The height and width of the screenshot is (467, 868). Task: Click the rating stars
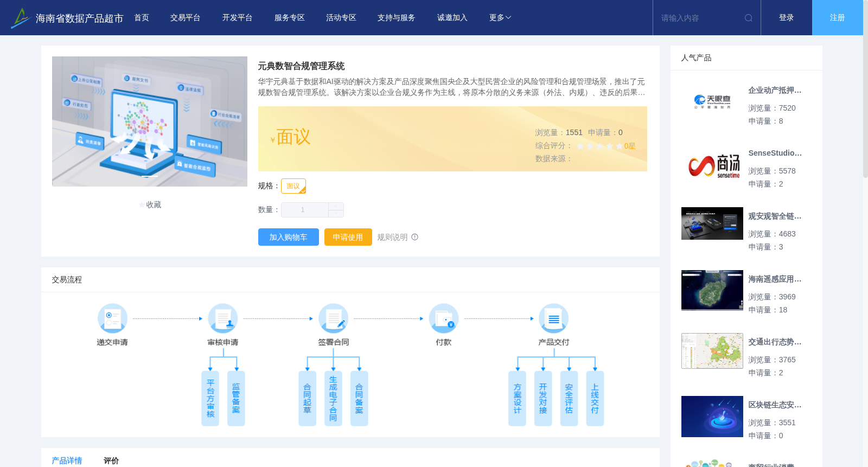point(599,146)
